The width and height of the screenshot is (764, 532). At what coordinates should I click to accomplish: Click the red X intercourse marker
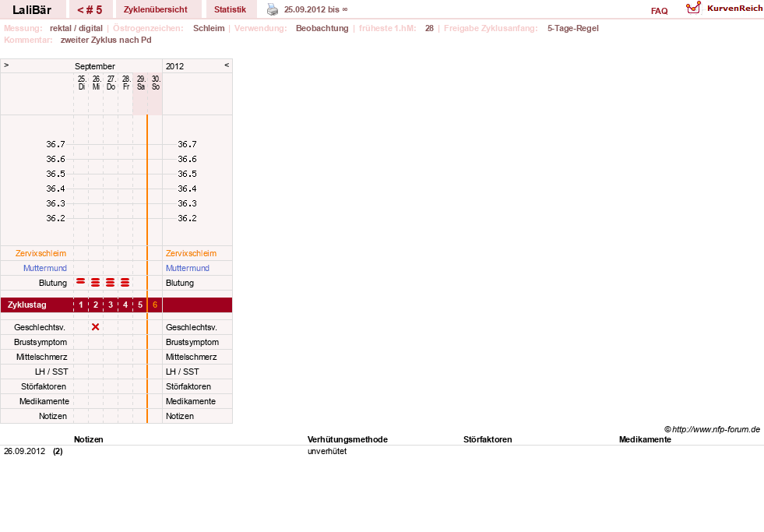[96, 327]
